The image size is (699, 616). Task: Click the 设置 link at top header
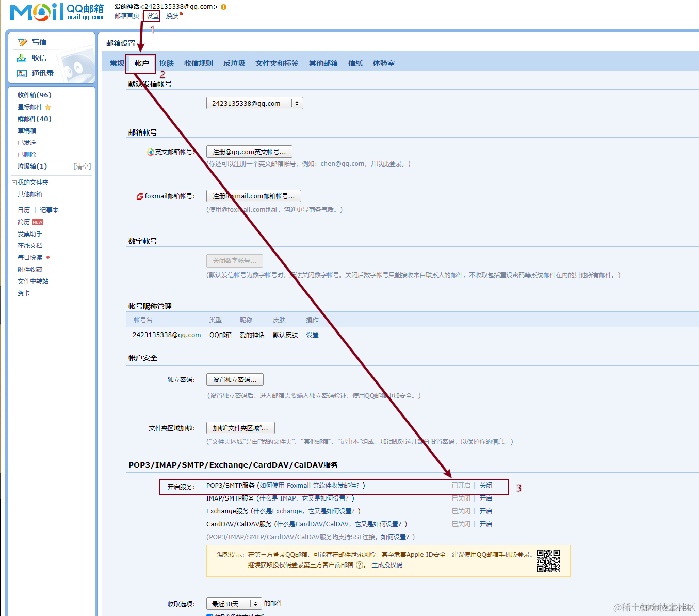point(152,16)
